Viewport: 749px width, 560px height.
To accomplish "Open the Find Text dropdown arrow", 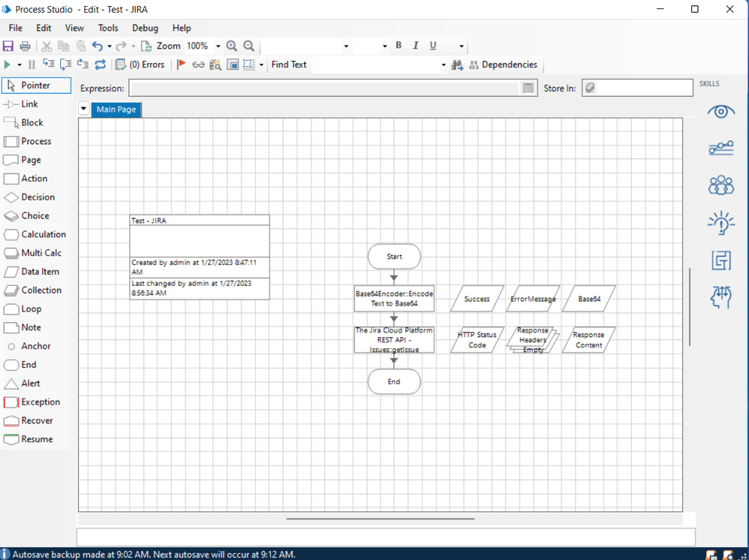I will click(444, 65).
